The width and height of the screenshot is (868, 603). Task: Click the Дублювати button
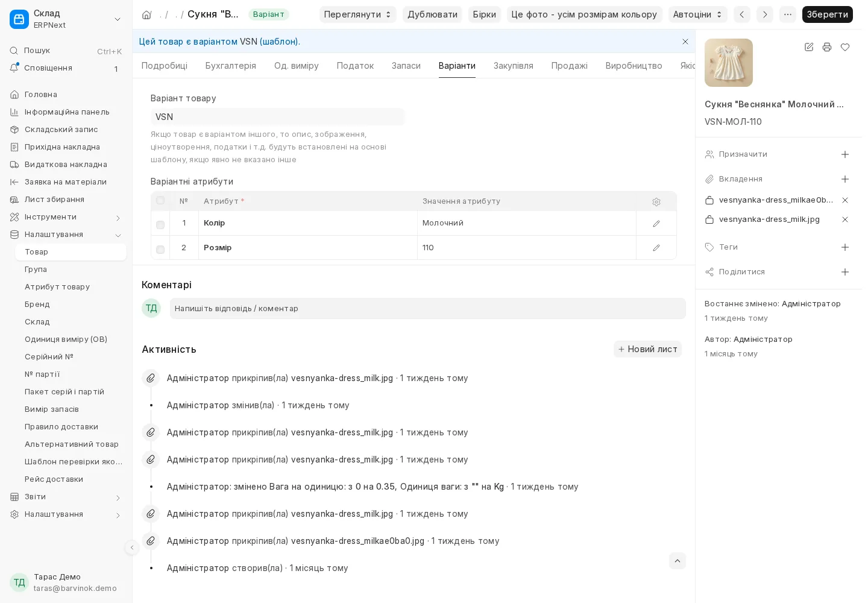pos(432,14)
